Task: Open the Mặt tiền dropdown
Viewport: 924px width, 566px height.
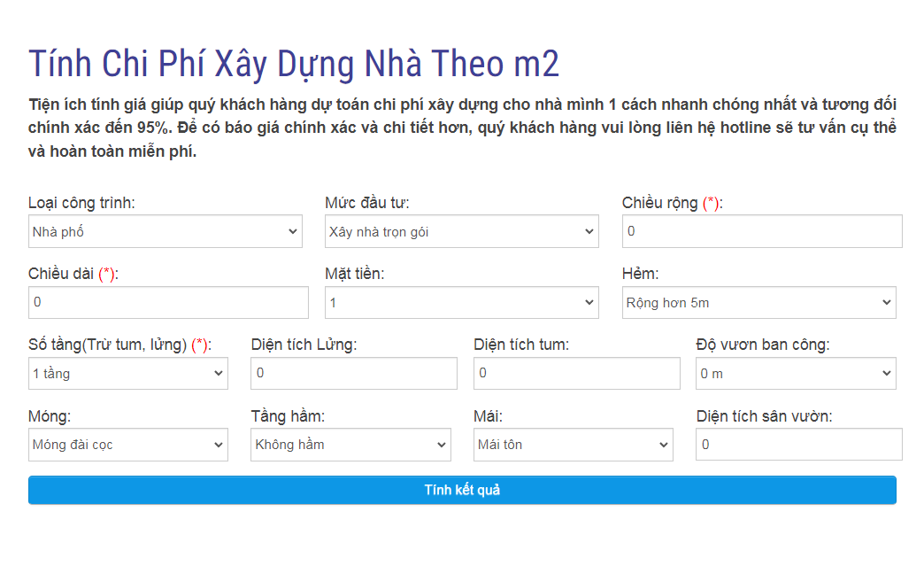Action: tap(461, 303)
